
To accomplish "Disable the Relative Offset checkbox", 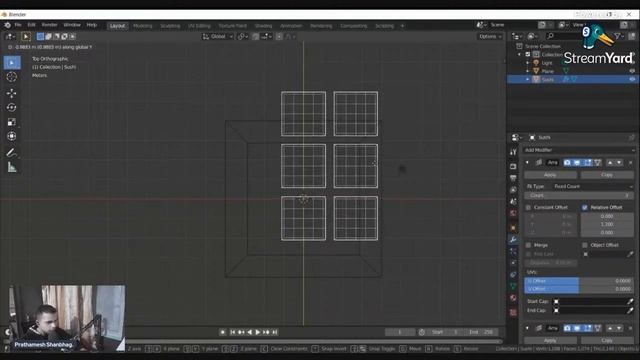I will point(584,208).
